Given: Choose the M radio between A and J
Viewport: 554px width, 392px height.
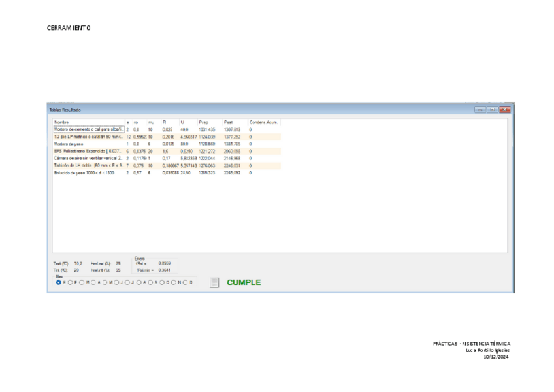Looking at the screenshot, I should 105,282.
